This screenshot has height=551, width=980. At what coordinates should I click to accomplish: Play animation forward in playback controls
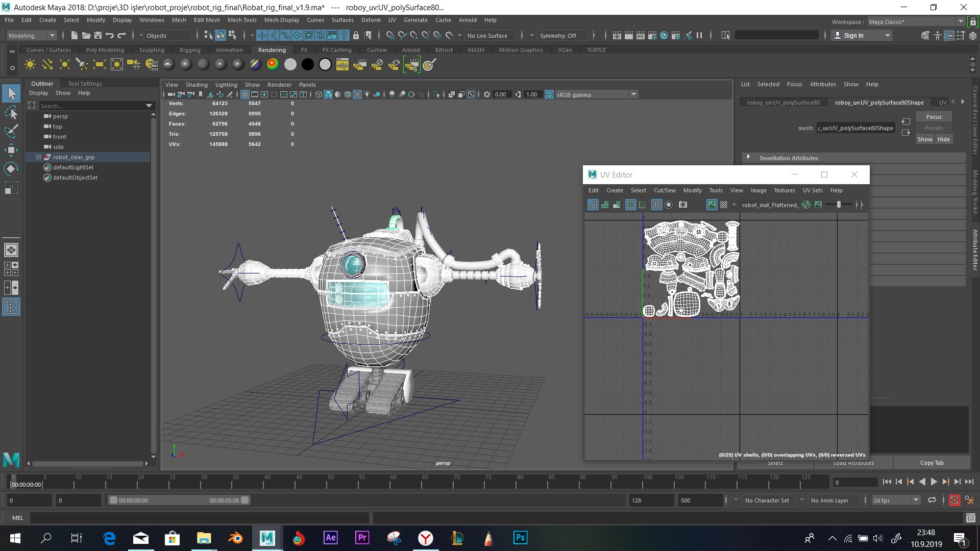coord(934,482)
